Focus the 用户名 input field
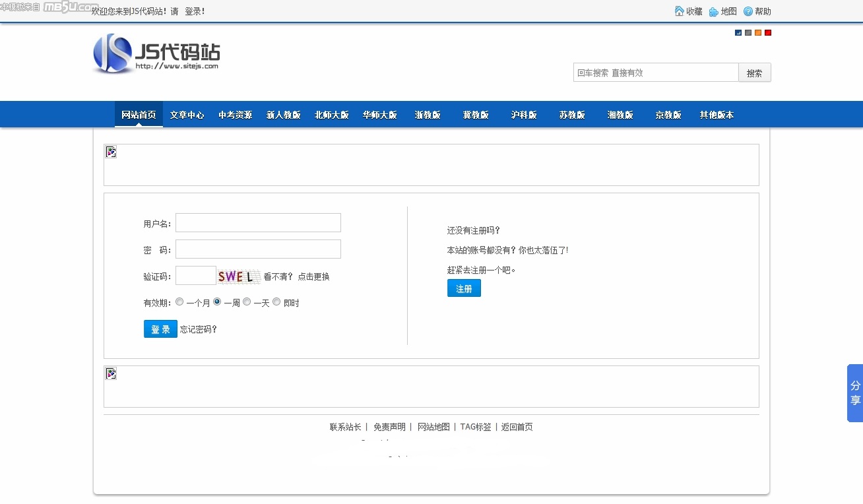Image resolution: width=863 pixels, height=504 pixels. click(258, 223)
